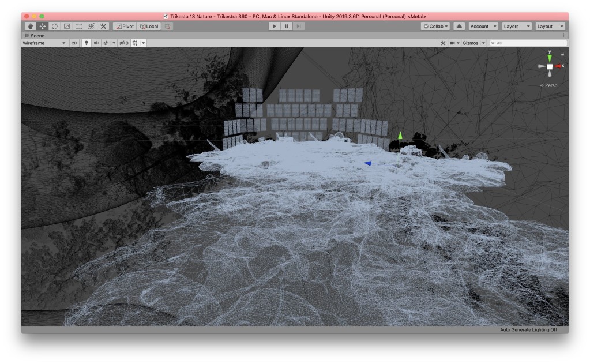Click the Pivot toggle button
Viewport: 590px width, 364px height.
[125, 27]
